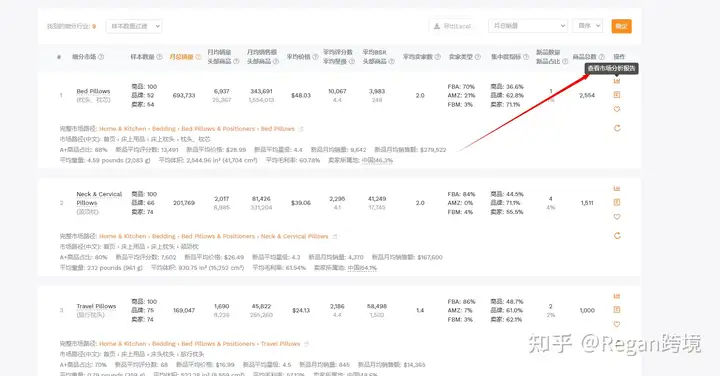Viewport: 720px width, 376px height.
Task: Click help icon beside 平均卖家数 header
Action: click(x=438, y=57)
